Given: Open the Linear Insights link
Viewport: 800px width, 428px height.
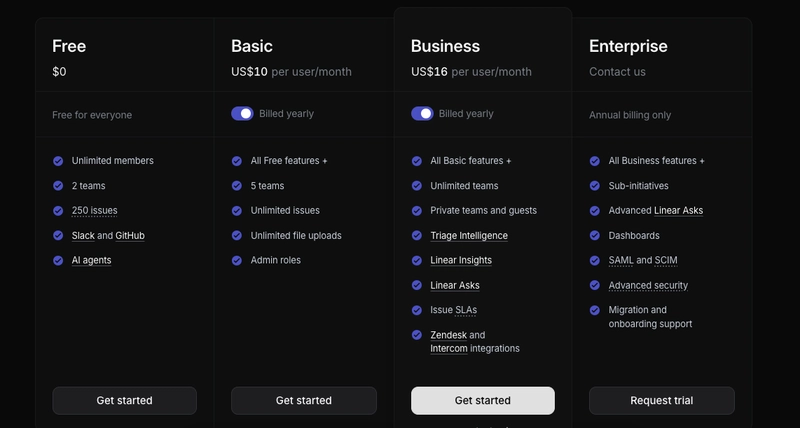Looking at the screenshot, I should (x=461, y=260).
